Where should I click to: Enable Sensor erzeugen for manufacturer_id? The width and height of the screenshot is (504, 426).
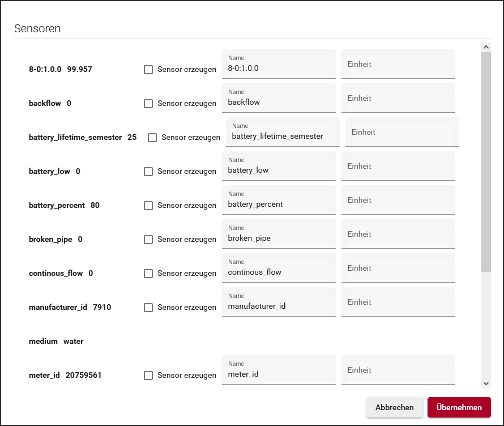148,308
